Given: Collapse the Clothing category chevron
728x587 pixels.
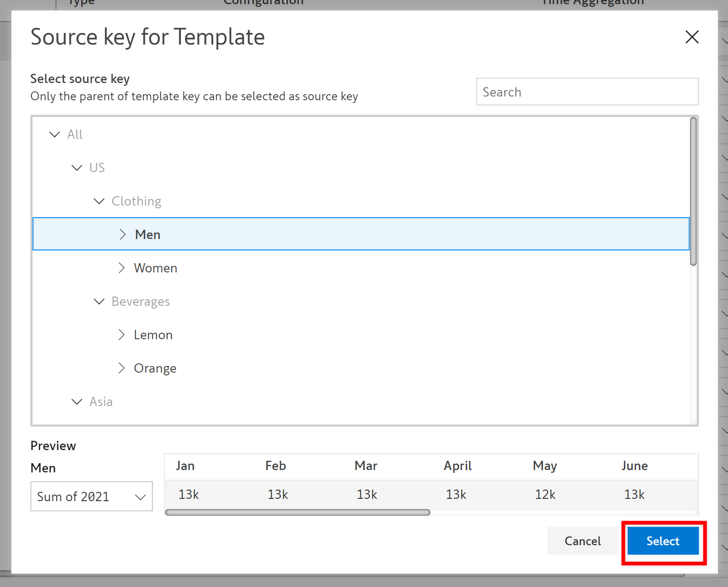Looking at the screenshot, I should coord(99,201).
